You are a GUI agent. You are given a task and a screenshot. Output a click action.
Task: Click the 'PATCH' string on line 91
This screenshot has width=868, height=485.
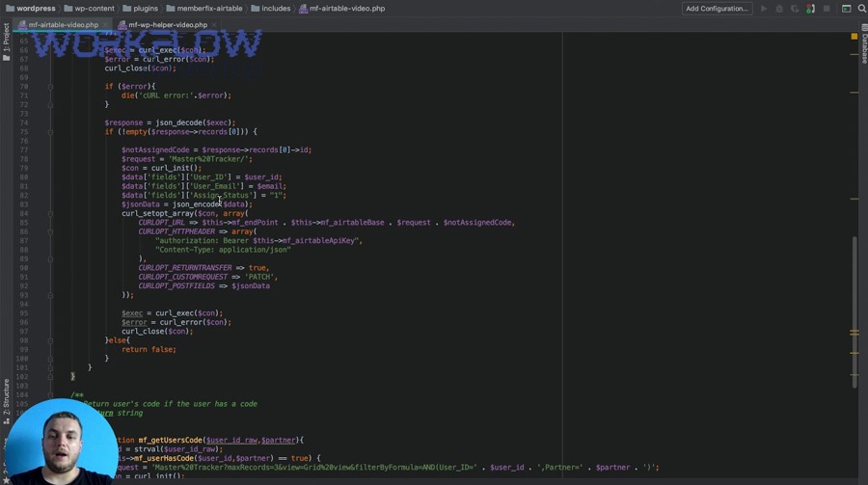tap(259, 277)
